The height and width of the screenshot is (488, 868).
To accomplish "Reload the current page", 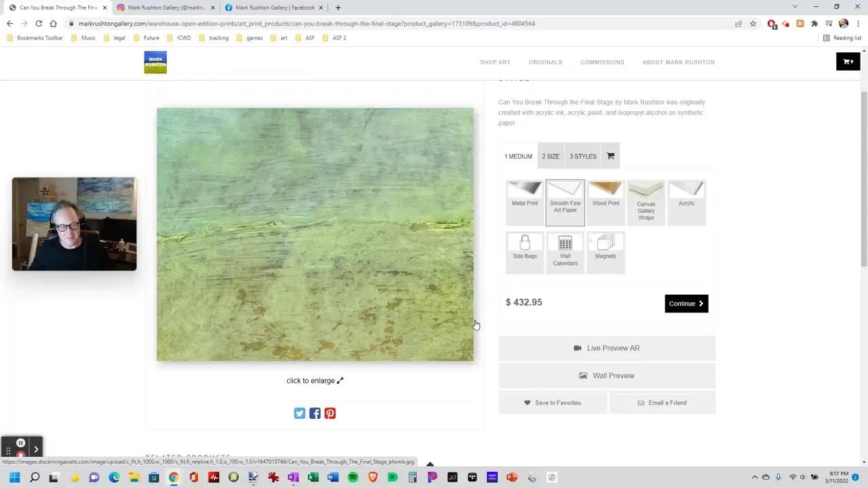I will point(39,24).
